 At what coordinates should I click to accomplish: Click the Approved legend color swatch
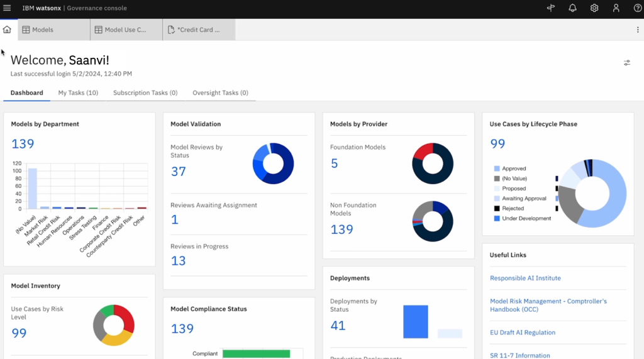point(497,168)
